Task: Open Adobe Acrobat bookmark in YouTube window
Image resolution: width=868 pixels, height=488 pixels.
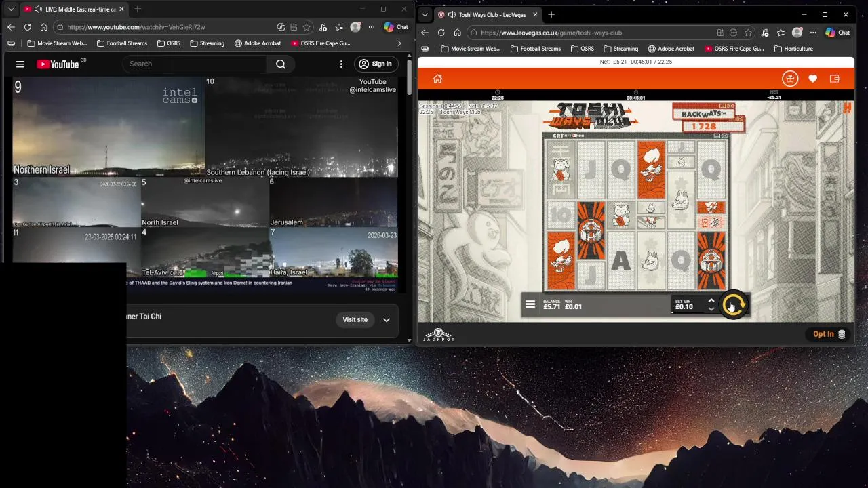Action: 258,43
